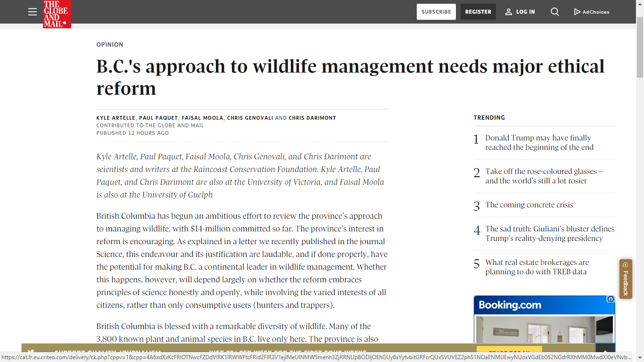Click The Globe and Mail logo
Viewport: 644px width, 362px height.
point(57,14)
